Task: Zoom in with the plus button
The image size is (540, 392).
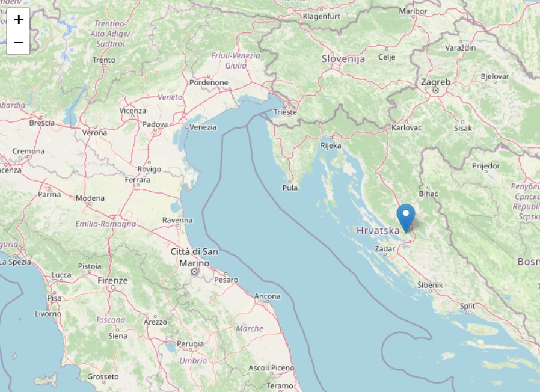Action: click(18, 20)
